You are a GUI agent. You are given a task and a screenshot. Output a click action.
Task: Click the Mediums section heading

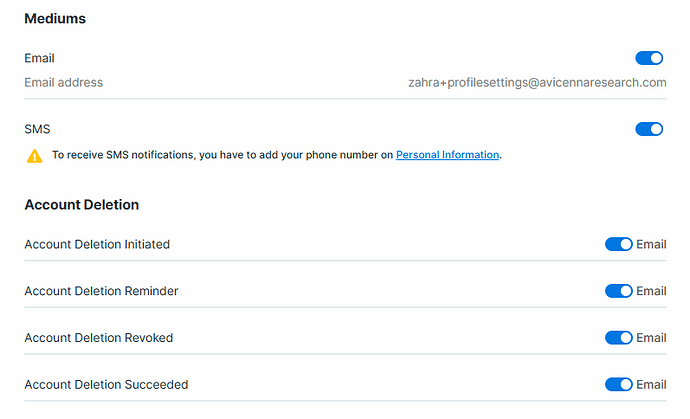pos(55,19)
